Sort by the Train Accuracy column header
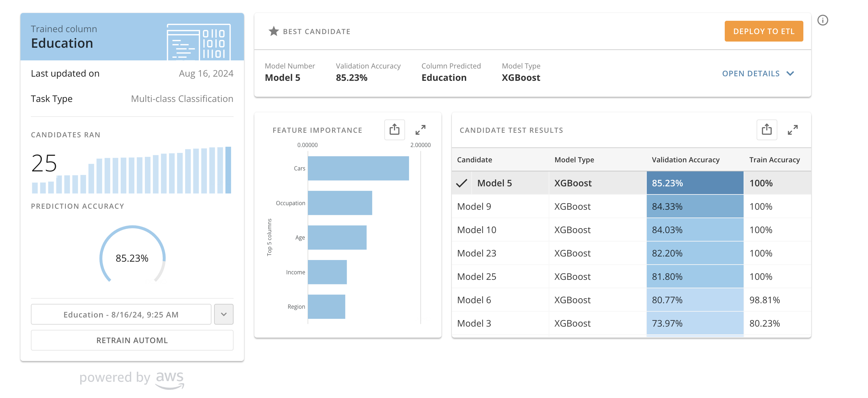 click(774, 160)
